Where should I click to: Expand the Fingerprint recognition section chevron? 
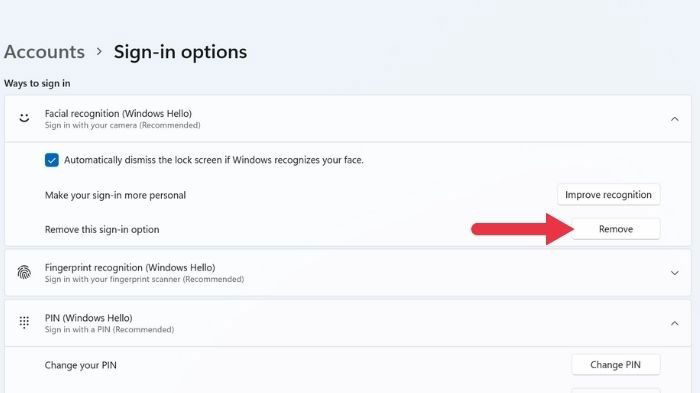coord(675,272)
